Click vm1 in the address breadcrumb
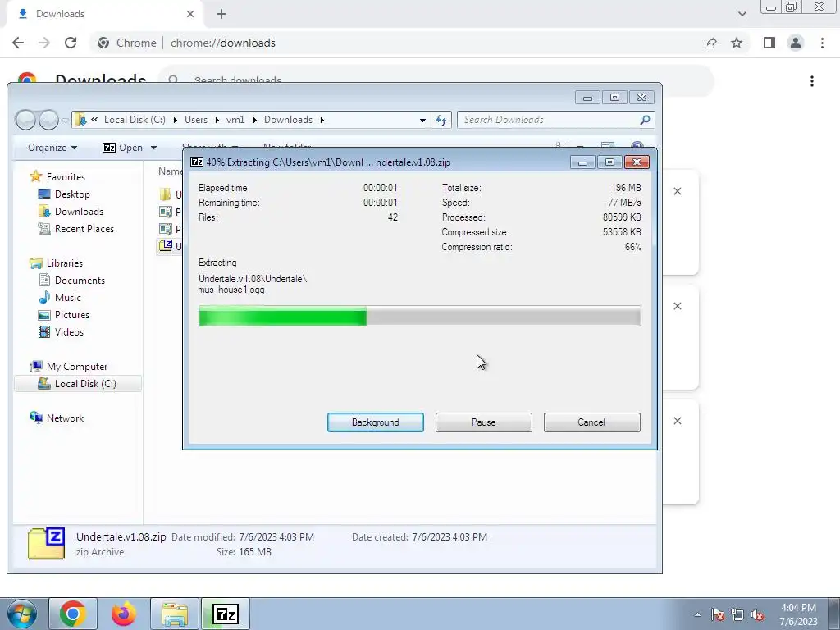The width and height of the screenshot is (840, 630). pos(235,120)
